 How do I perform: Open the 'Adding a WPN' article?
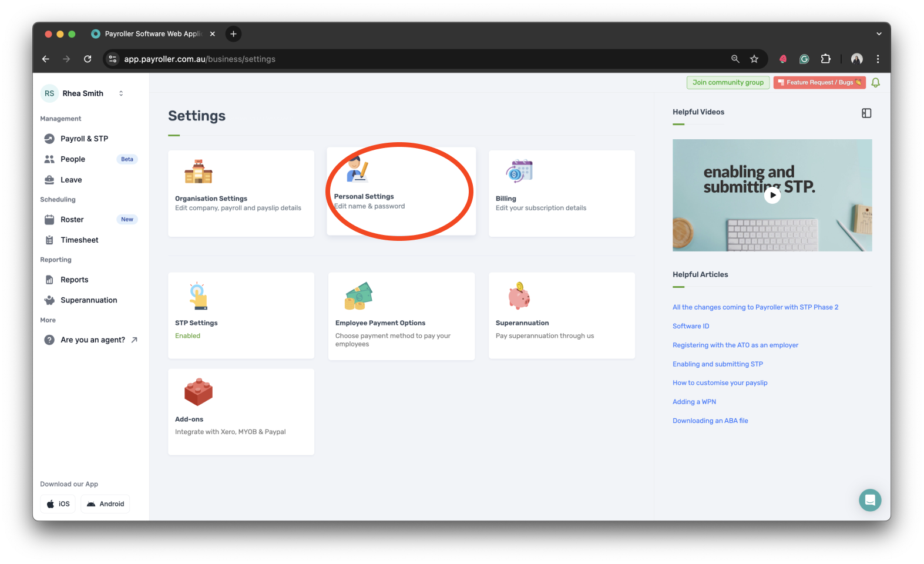694,402
